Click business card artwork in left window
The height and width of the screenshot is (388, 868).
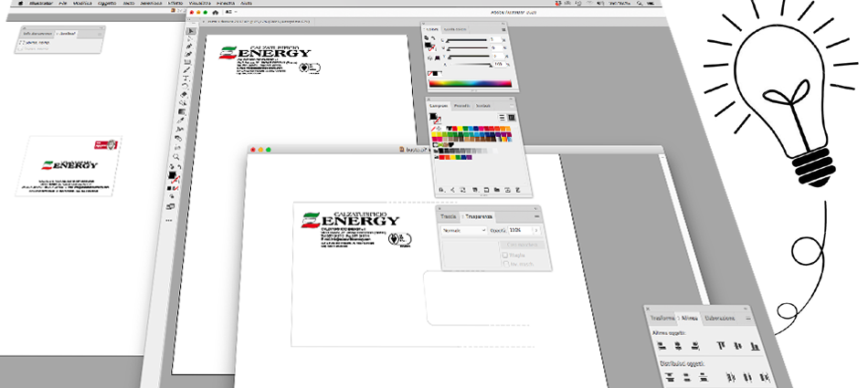tap(69, 166)
